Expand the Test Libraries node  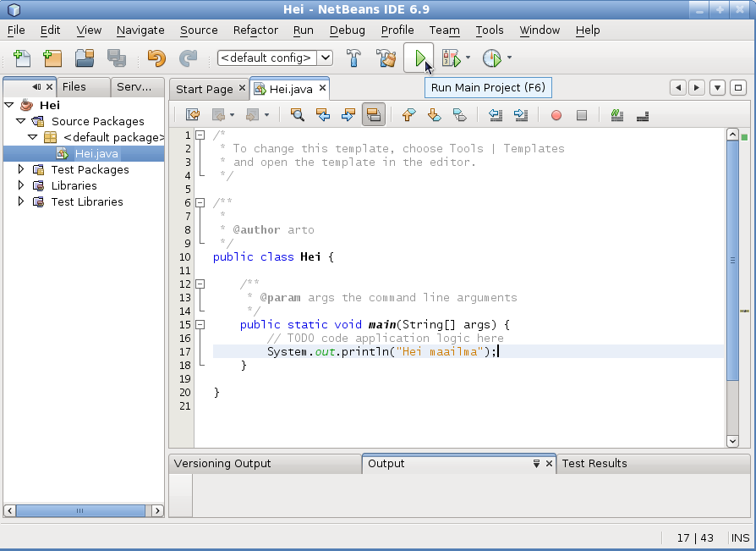coord(21,201)
